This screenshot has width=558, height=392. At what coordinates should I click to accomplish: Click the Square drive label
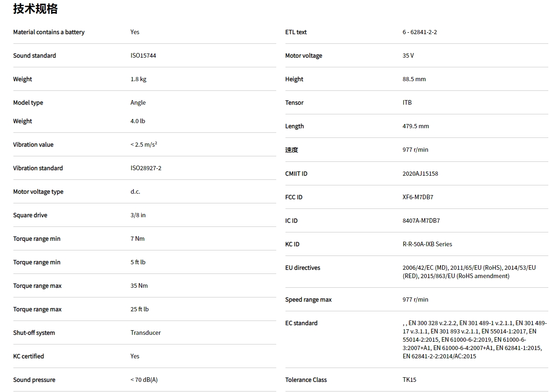30,215
